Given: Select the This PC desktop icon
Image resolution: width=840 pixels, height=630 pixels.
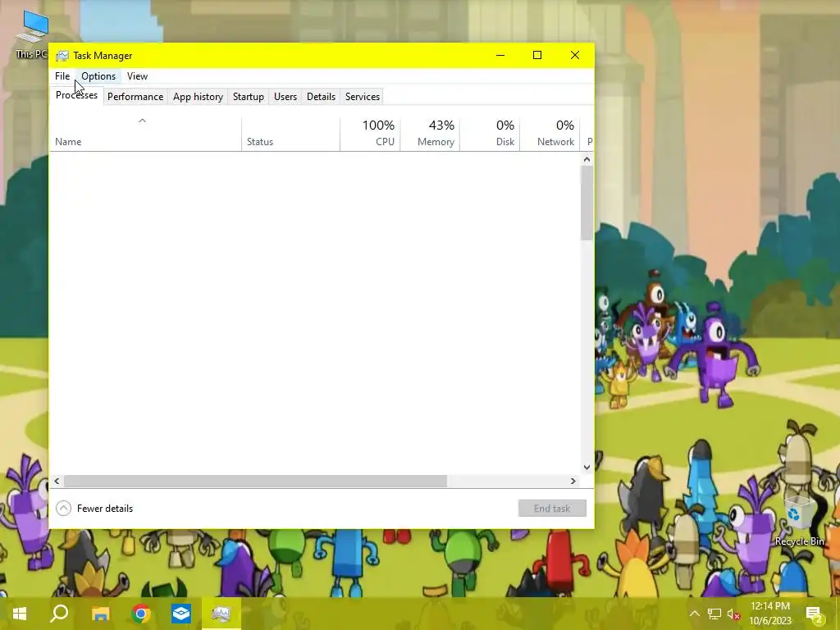Looking at the screenshot, I should click(31, 34).
